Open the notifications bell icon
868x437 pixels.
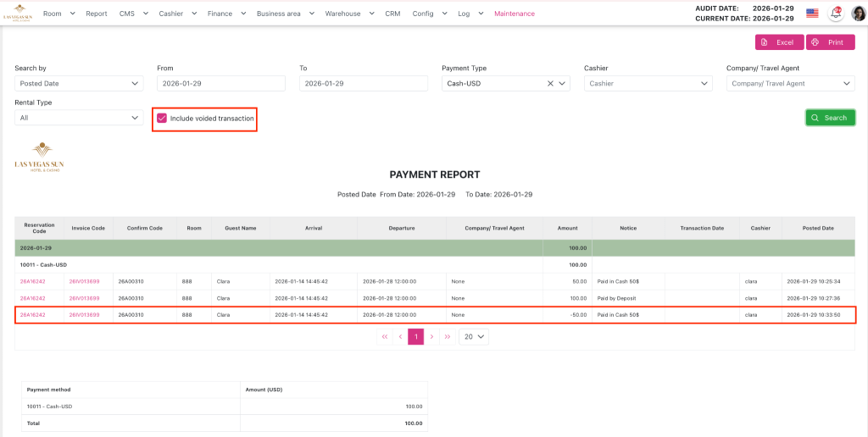(836, 13)
